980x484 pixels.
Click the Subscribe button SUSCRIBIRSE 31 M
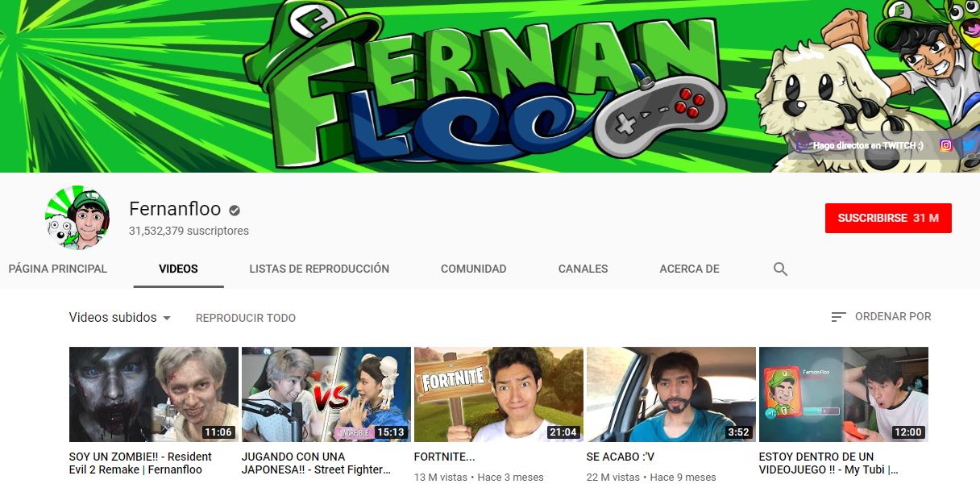[x=888, y=218]
